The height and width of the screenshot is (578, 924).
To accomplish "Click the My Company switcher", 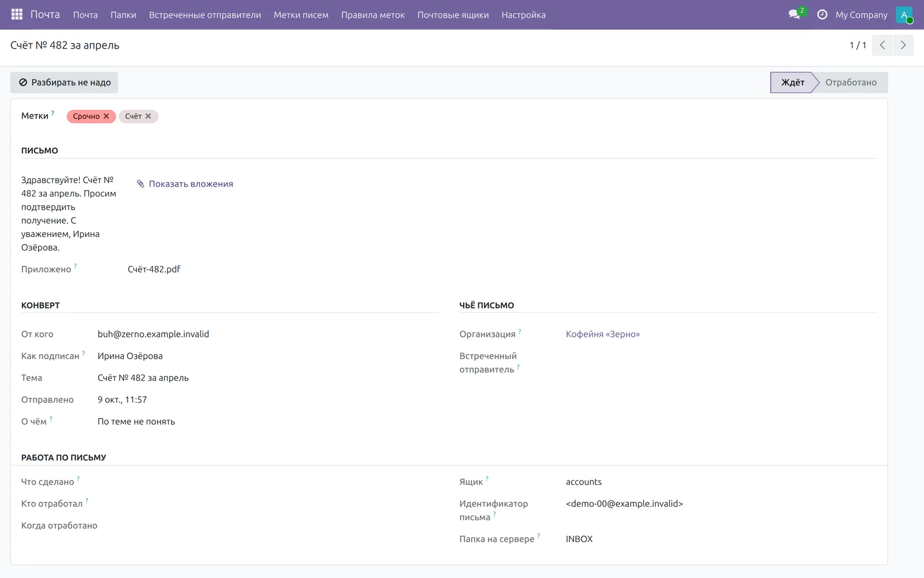I will click(861, 15).
